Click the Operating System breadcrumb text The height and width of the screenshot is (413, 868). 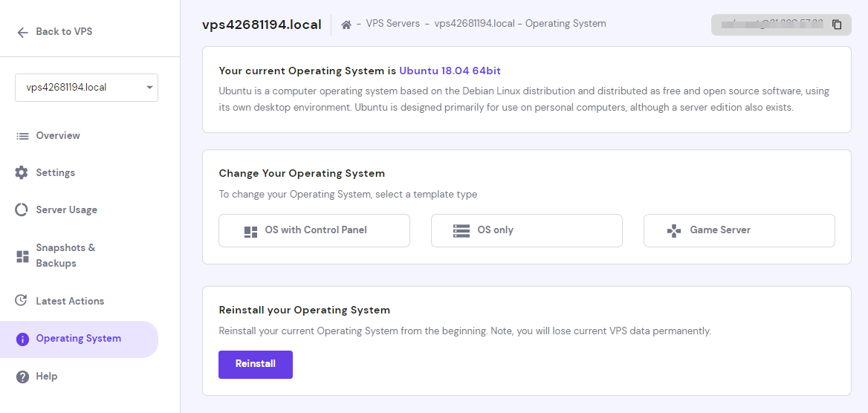pos(566,24)
